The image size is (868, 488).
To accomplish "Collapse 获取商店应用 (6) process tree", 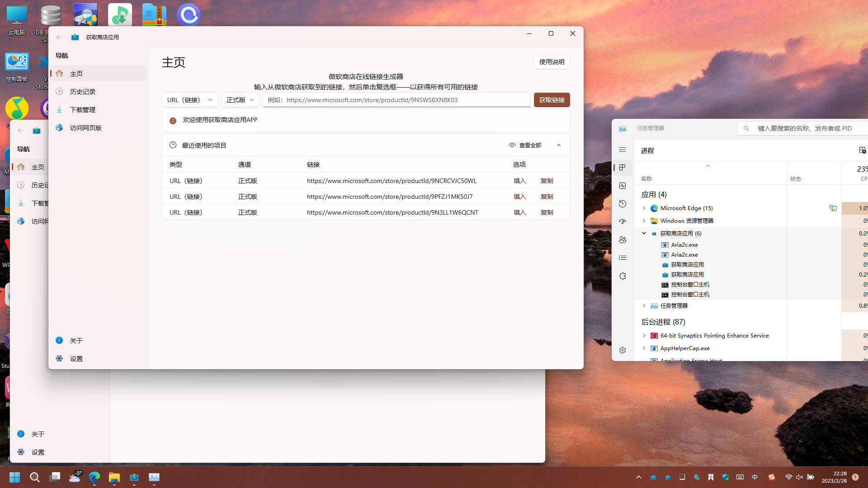I will 644,233.
